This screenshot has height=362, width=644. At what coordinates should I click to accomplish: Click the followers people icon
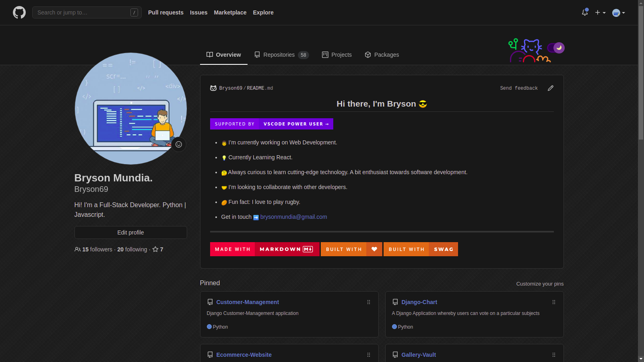78,249
